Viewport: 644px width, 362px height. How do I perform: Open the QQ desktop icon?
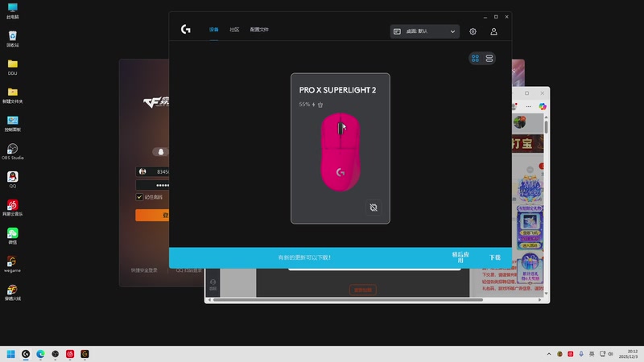[13, 180]
